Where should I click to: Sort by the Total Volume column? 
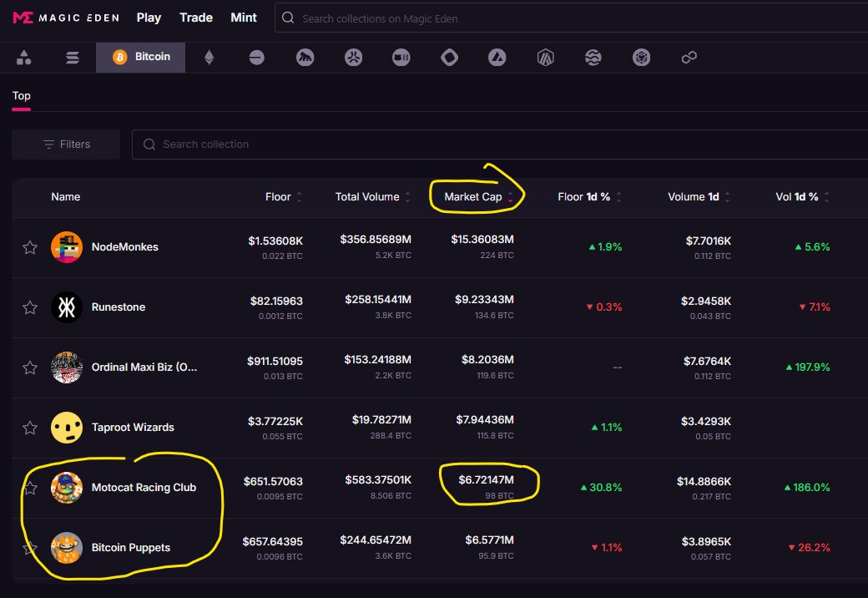click(372, 196)
